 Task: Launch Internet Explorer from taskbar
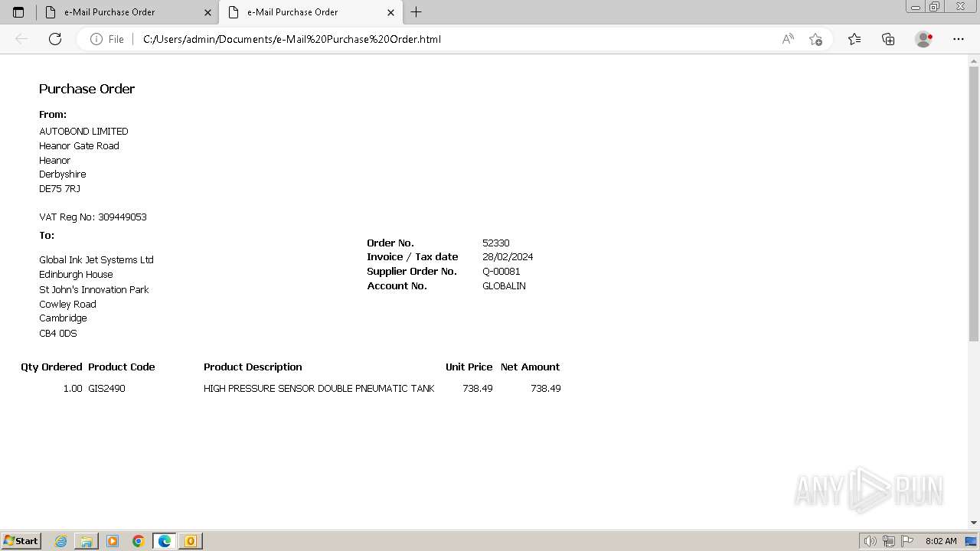[x=61, y=541]
